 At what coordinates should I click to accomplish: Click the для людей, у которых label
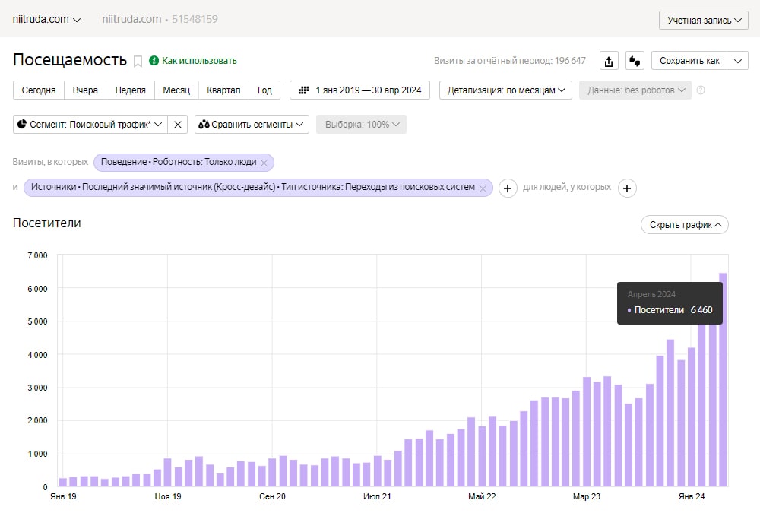[x=567, y=187]
